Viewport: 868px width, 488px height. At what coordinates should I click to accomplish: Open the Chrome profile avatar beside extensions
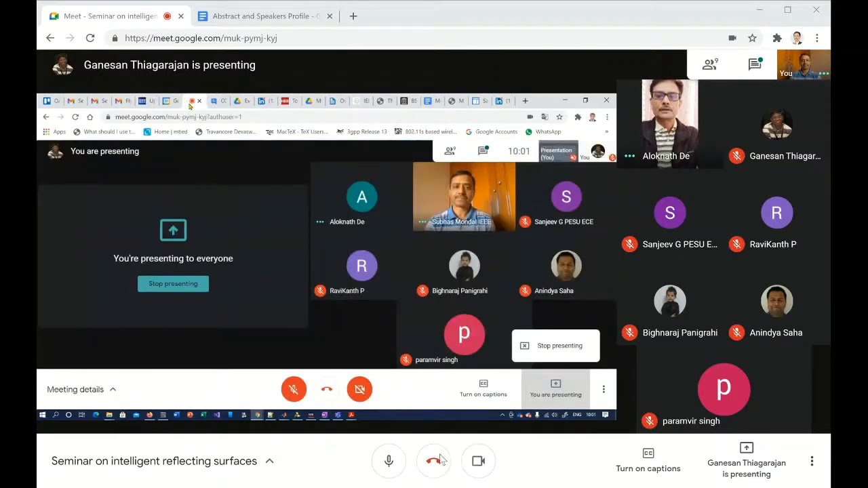[797, 38]
